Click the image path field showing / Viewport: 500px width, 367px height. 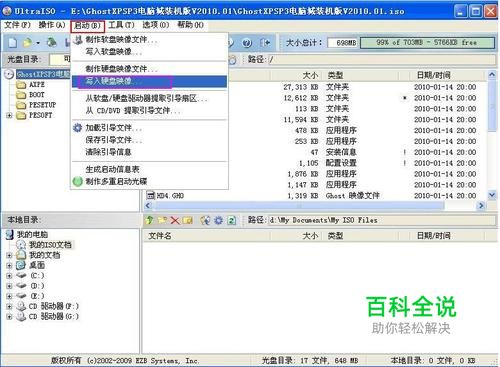382,60
